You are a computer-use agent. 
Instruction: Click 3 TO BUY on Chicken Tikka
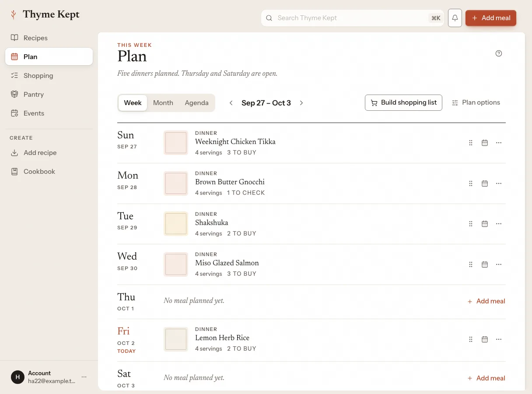(241, 153)
